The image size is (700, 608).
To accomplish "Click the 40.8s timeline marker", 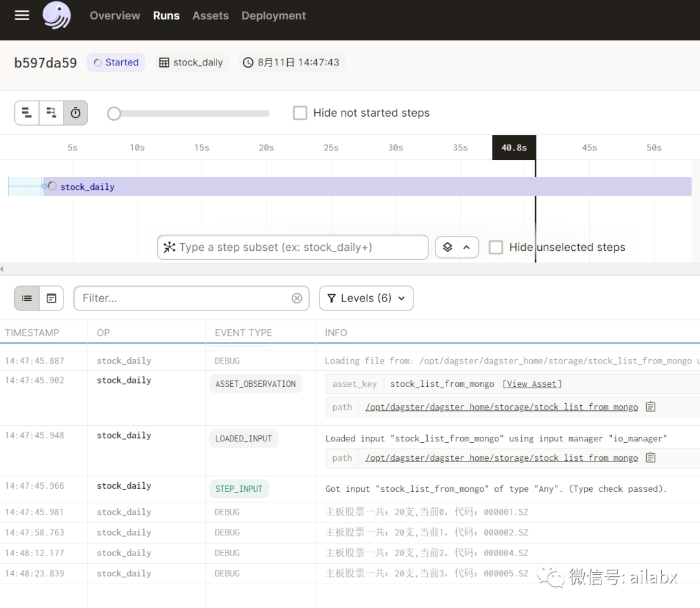I will click(x=514, y=147).
